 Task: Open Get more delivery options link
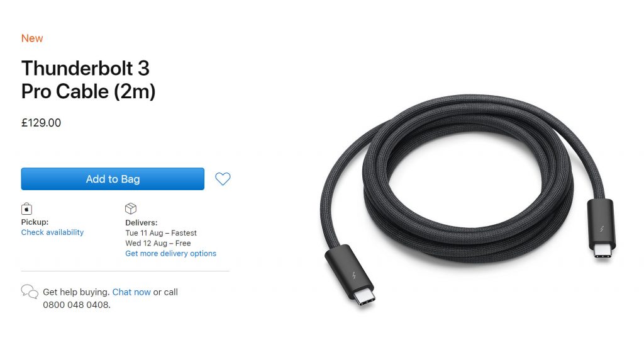tap(171, 254)
